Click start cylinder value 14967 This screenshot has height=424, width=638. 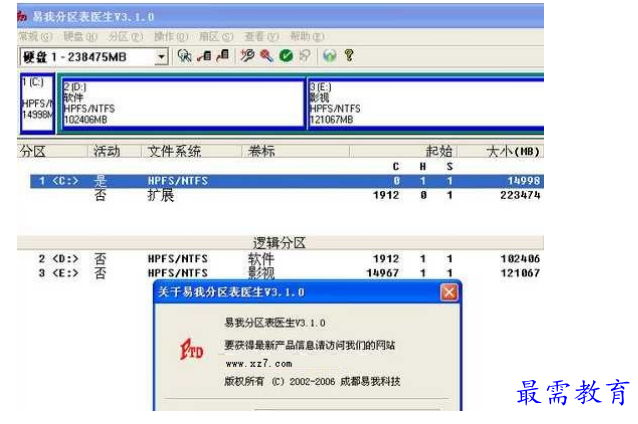tap(382, 273)
